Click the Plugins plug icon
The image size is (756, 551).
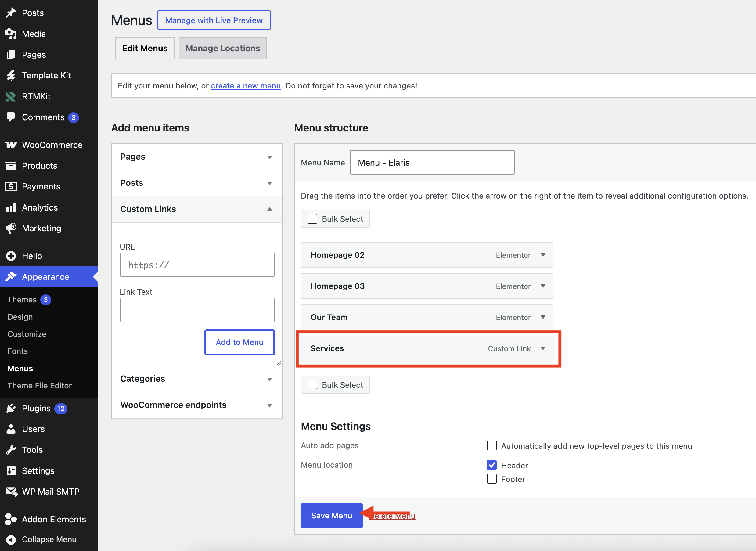tap(11, 408)
